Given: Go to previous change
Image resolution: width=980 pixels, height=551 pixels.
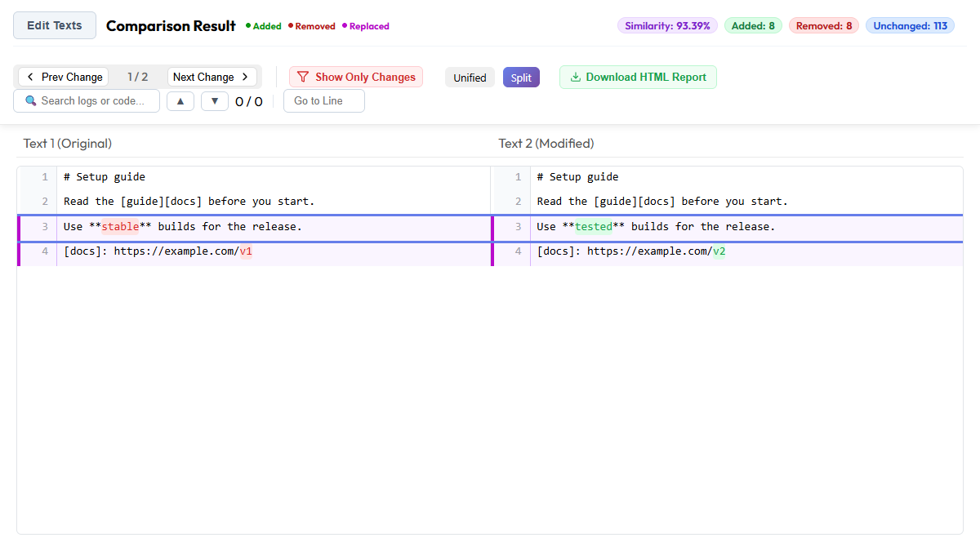Looking at the screenshot, I should 64,77.
